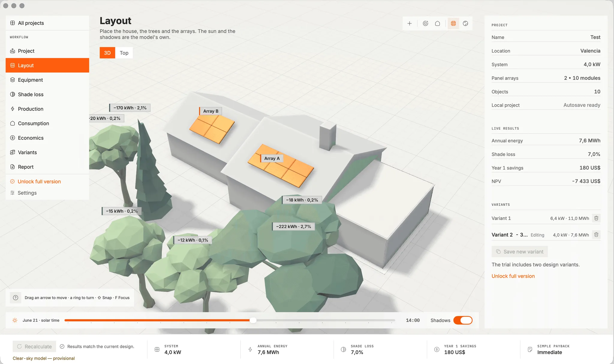
Task: Click the house icon in the layout toolbar
Action: coord(437,23)
